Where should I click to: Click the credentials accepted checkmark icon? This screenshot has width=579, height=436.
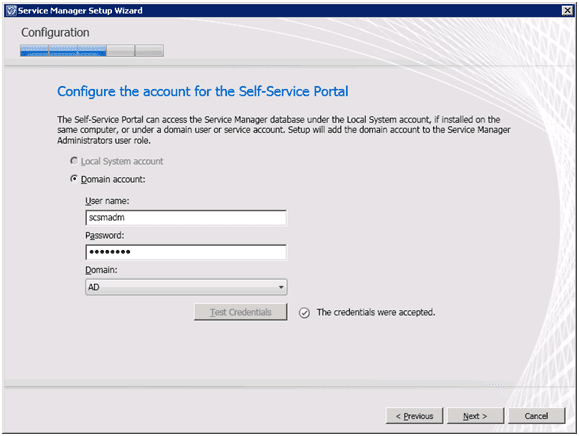(304, 313)
